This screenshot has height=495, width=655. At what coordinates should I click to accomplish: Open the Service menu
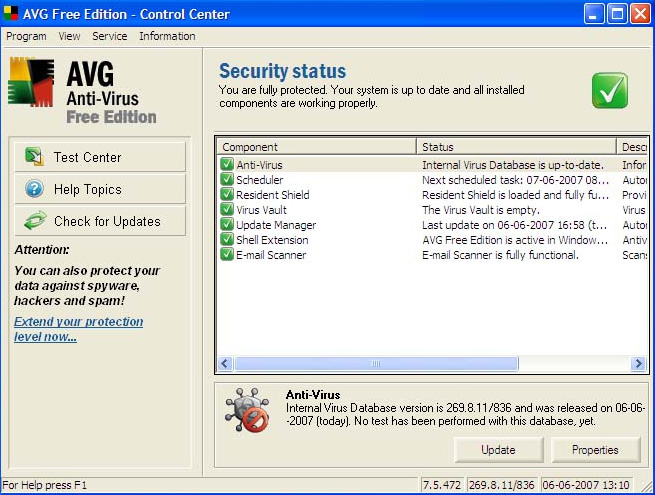coord(109,36)
